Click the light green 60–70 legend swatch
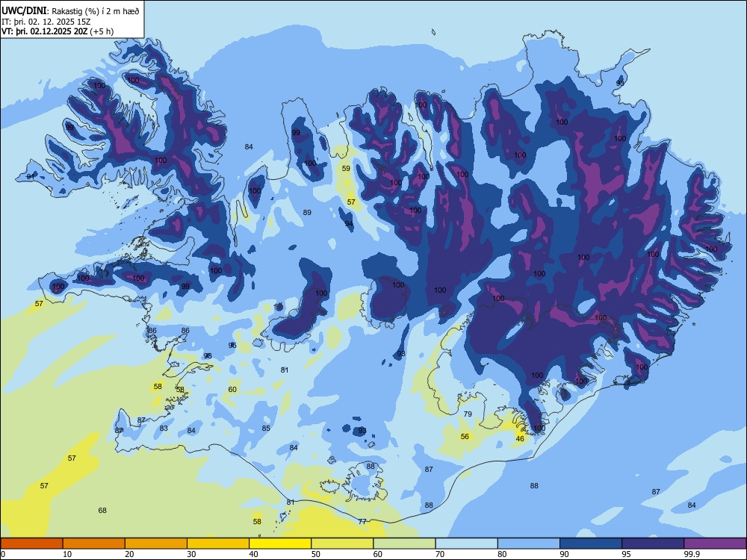 [404, 544]
